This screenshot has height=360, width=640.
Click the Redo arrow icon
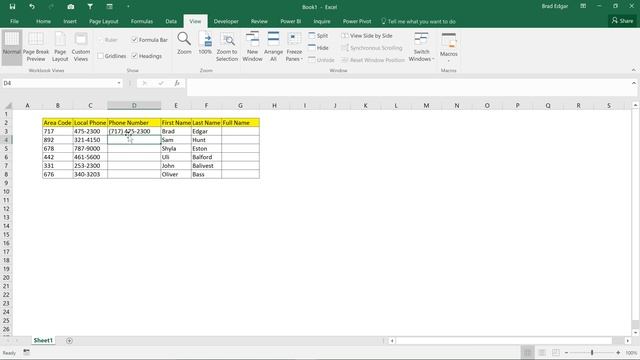point(51,7)
